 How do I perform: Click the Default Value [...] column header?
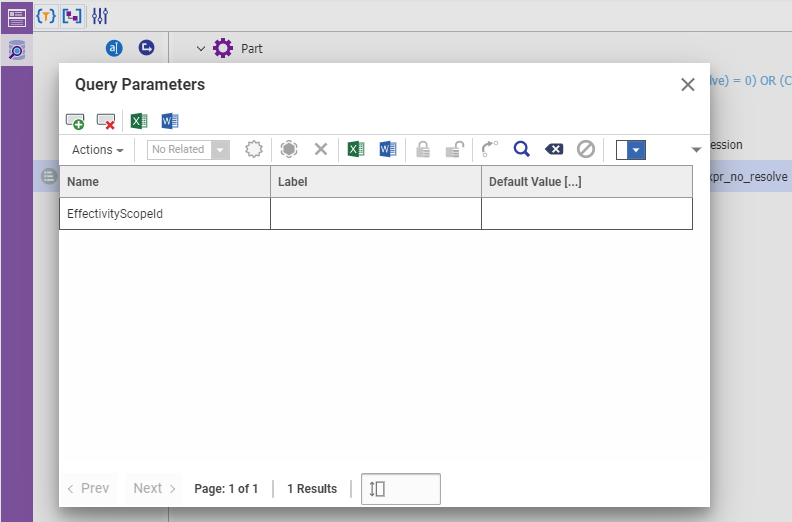point(587,182)
